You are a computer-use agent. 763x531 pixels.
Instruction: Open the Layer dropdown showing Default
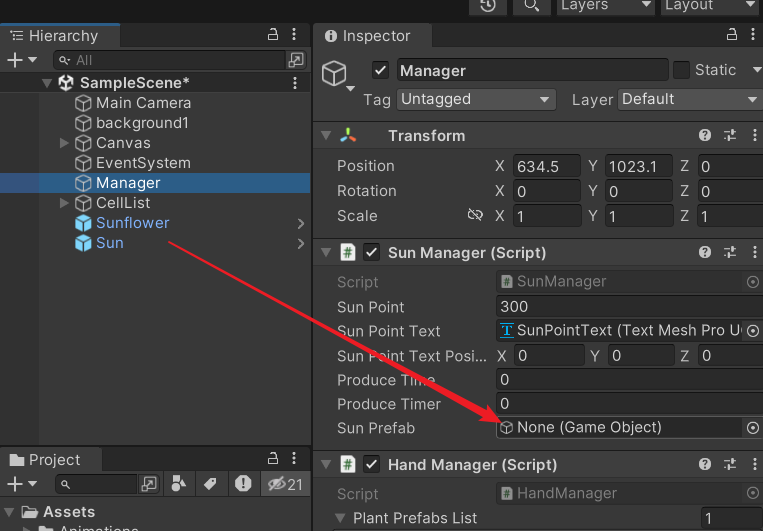[689, 99]
